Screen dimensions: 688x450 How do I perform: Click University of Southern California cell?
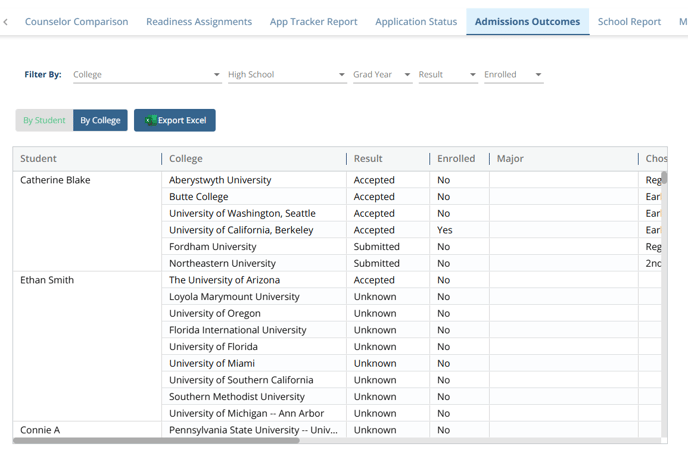coord(254,380)
